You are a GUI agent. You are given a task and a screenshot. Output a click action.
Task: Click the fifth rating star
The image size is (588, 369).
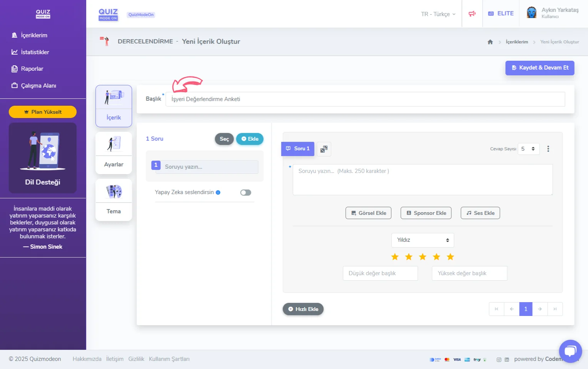pos(450,257)
